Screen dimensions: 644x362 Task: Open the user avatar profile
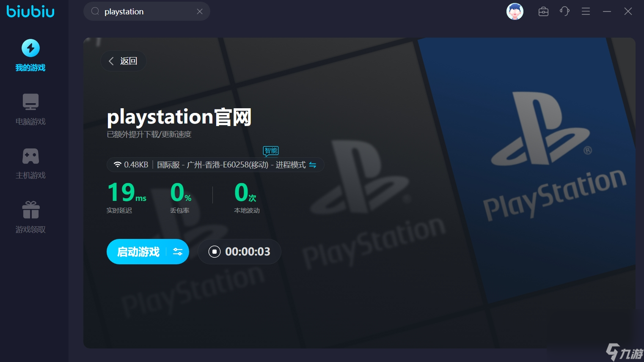[x=515, y=11]
